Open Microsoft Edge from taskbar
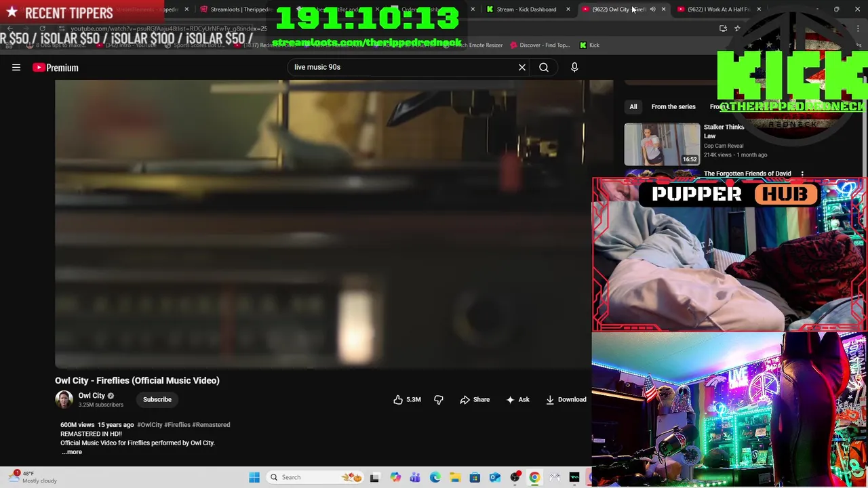This screenshot has width=868, height=488. [x=435, y=477]
